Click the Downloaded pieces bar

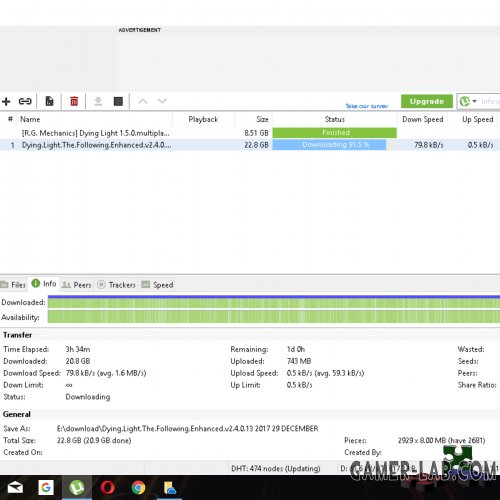point(274,302)
